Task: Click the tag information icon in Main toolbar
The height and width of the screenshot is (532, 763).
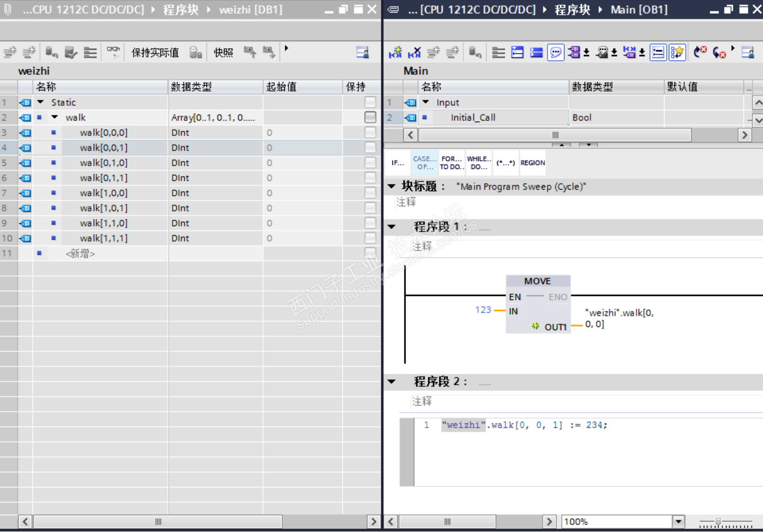Action: pos(602,52)
